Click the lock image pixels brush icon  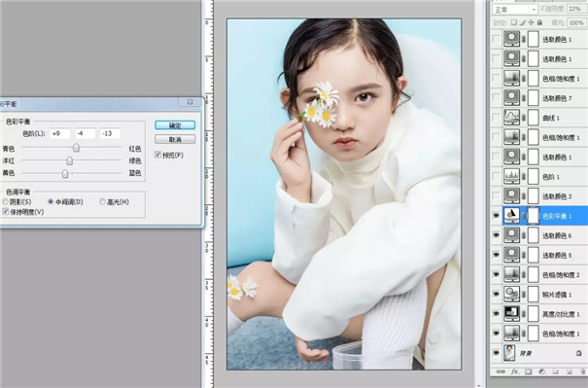(522, 23)
